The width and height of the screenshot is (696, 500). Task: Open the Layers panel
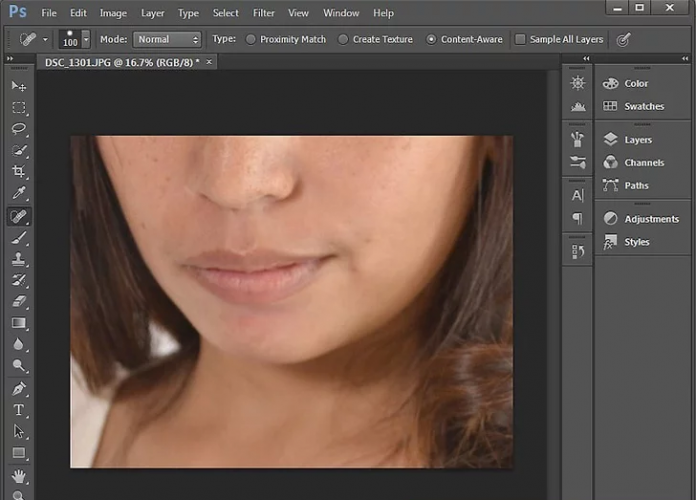click(x=637, y=140)
